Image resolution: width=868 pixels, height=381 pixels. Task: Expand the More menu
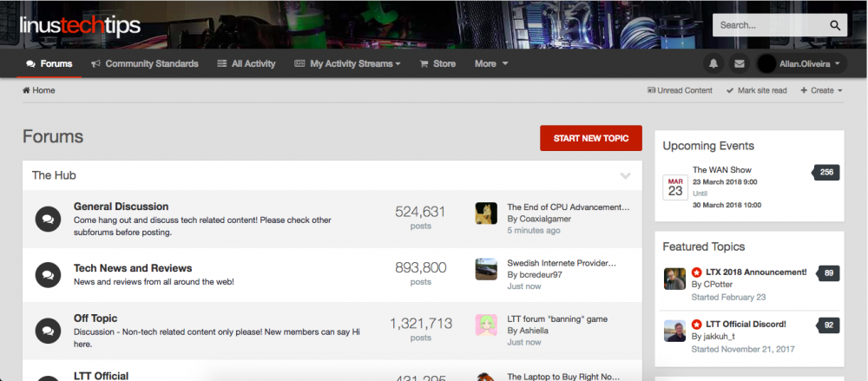click(x=491, y=63)
